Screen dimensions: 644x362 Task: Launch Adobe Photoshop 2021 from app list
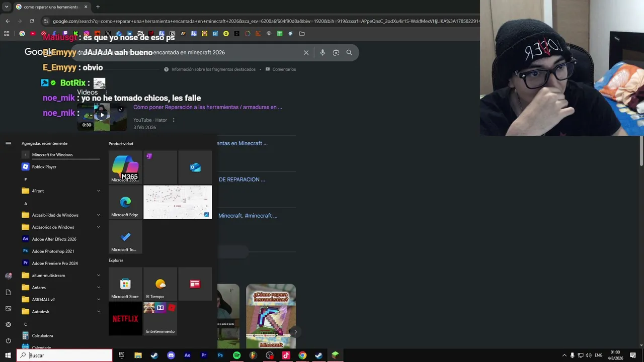coord(60,251)
